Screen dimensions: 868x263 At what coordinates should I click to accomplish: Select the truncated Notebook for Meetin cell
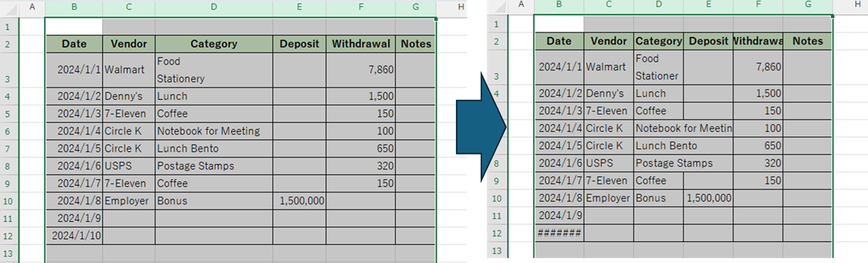[x=683, y=128]
